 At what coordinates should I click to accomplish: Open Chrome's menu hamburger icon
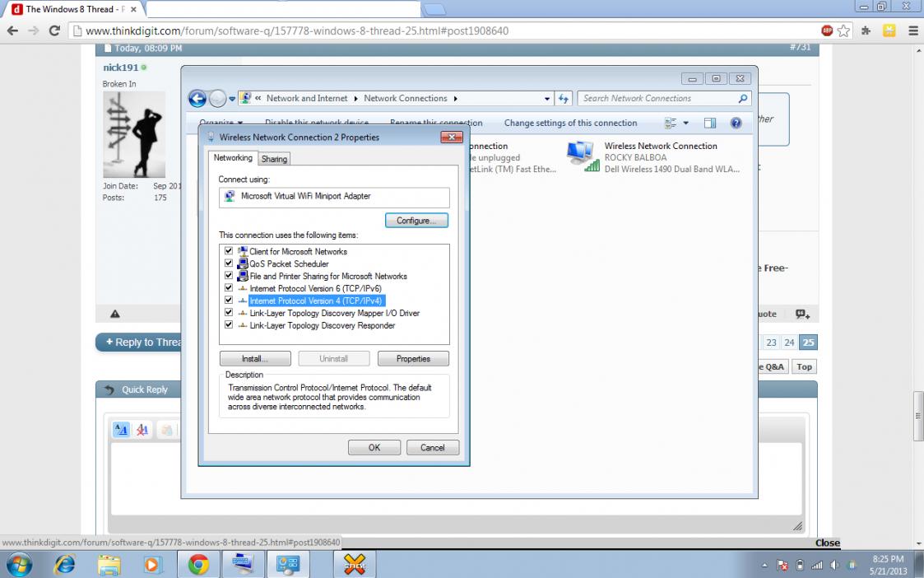(912, 31)
